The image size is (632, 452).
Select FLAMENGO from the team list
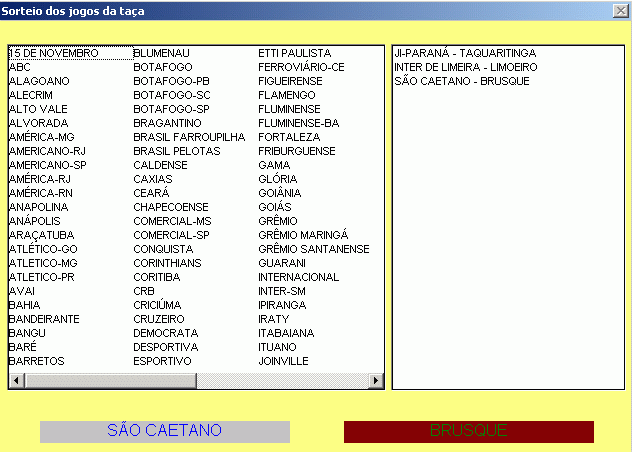point(287,95)
